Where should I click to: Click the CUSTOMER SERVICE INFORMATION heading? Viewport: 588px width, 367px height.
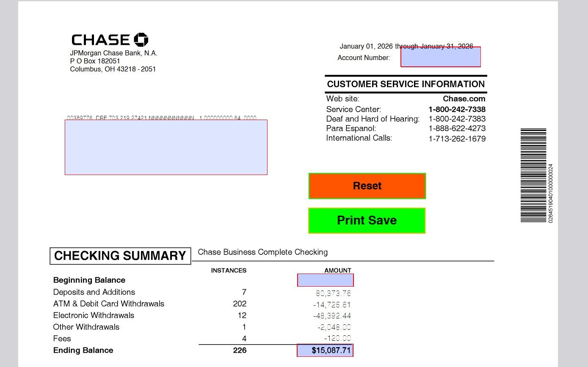pyautogui.click(x=406, y=84)
